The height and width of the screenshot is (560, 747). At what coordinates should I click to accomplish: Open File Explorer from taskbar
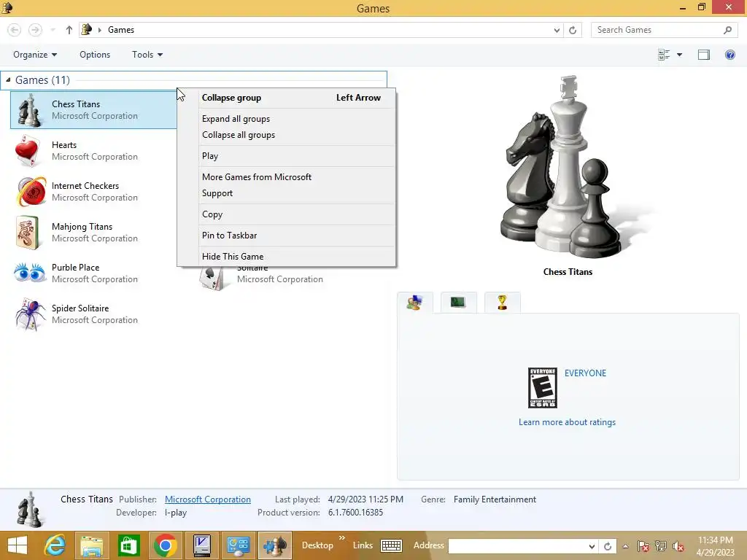92,545
